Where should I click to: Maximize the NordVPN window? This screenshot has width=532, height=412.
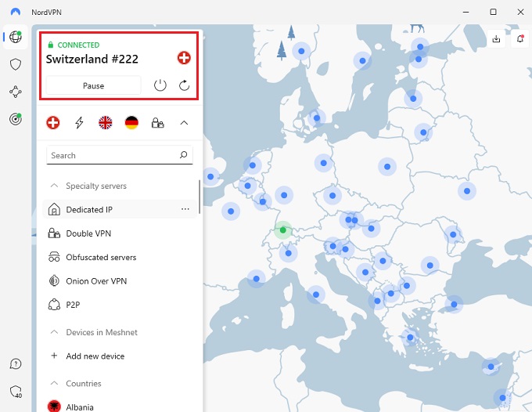point(494,12)
